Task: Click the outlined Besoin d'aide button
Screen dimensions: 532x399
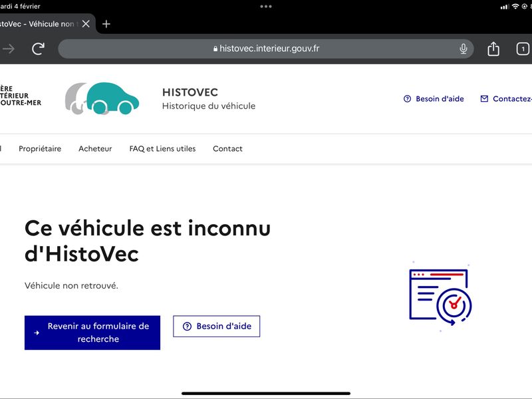Action: [217, 326]
